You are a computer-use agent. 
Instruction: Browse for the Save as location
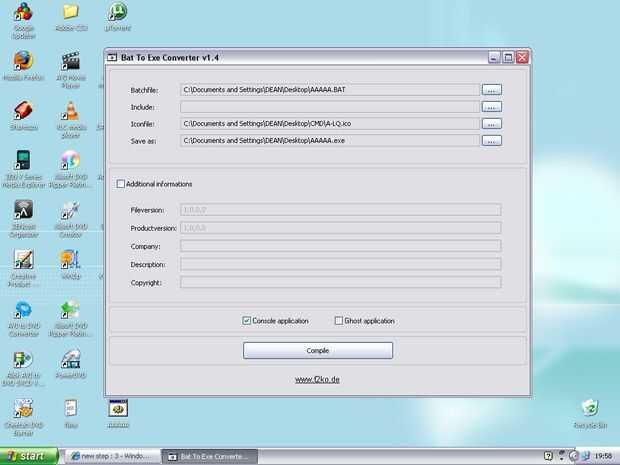pos(491,141)
